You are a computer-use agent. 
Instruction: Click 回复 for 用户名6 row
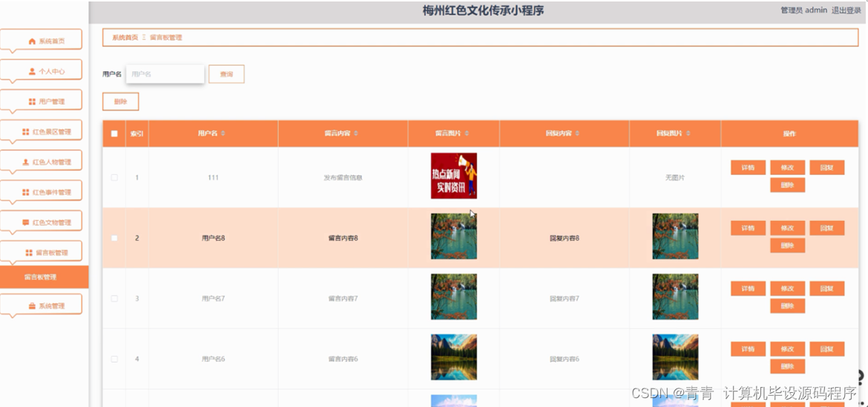coord(827,349)
